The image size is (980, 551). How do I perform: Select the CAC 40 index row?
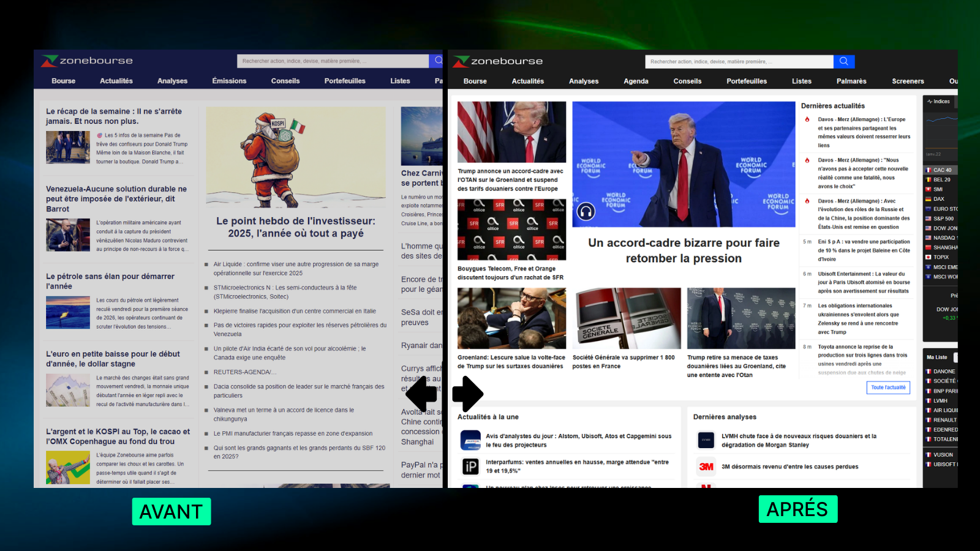(x=941, y=170)
